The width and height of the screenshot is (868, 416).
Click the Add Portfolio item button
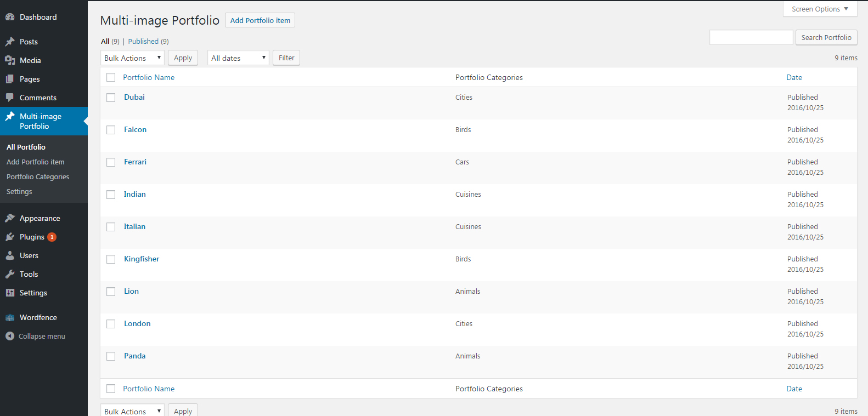click(260, 20)
